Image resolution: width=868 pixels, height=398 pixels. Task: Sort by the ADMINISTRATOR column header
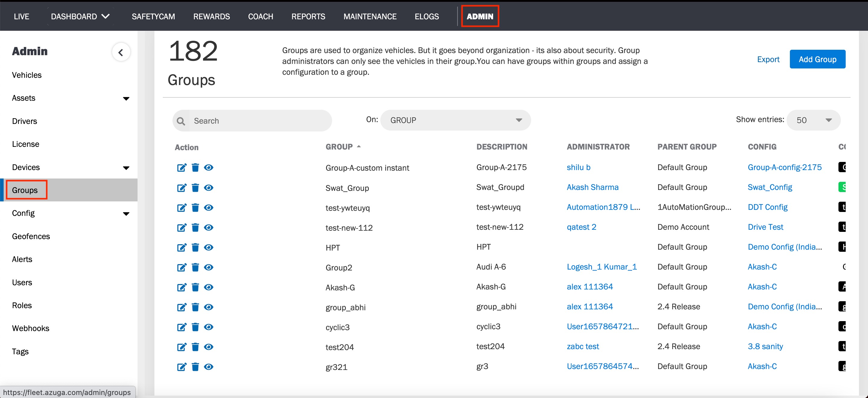coord(598,147)
